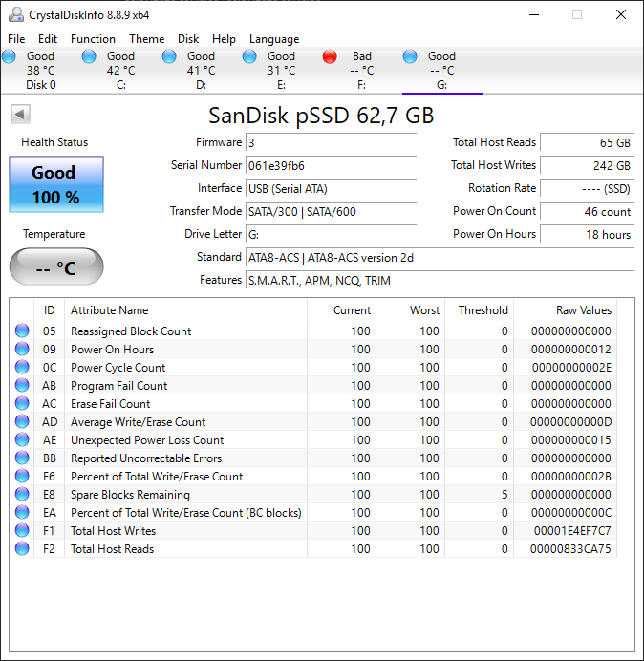Screen dimensions: 644x661
Task: Click status orb in the Power On Hours attribute row
Action: (22, 349)
